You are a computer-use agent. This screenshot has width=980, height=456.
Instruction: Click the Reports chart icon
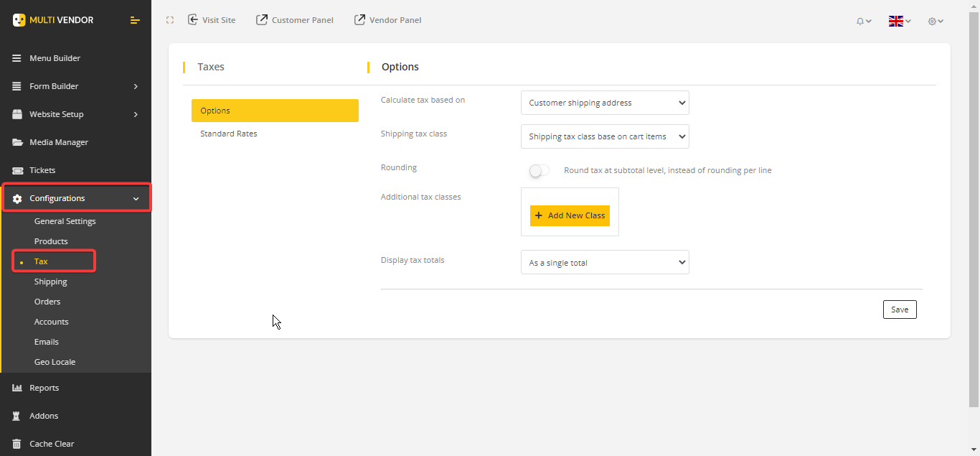(x=17, y=388)
